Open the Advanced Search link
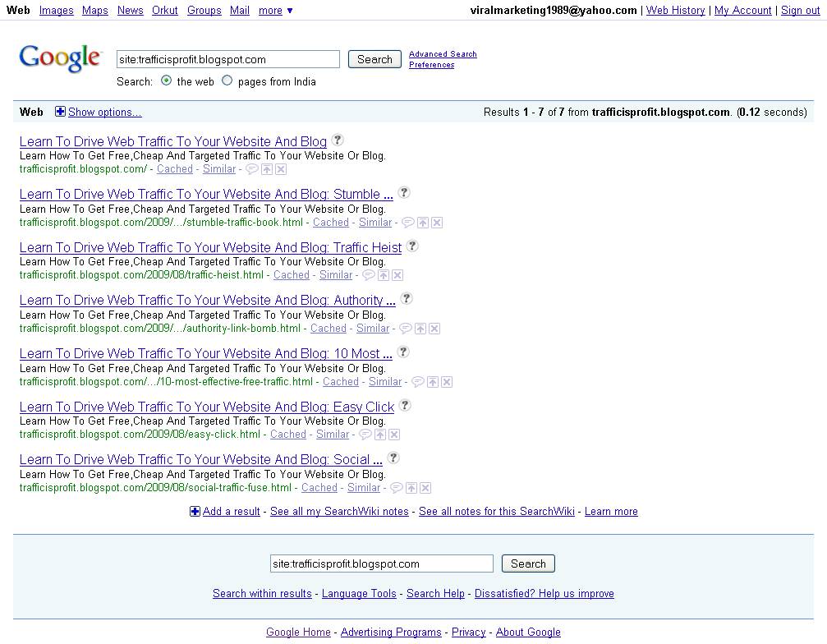827x644 pixels. point(443,53)
